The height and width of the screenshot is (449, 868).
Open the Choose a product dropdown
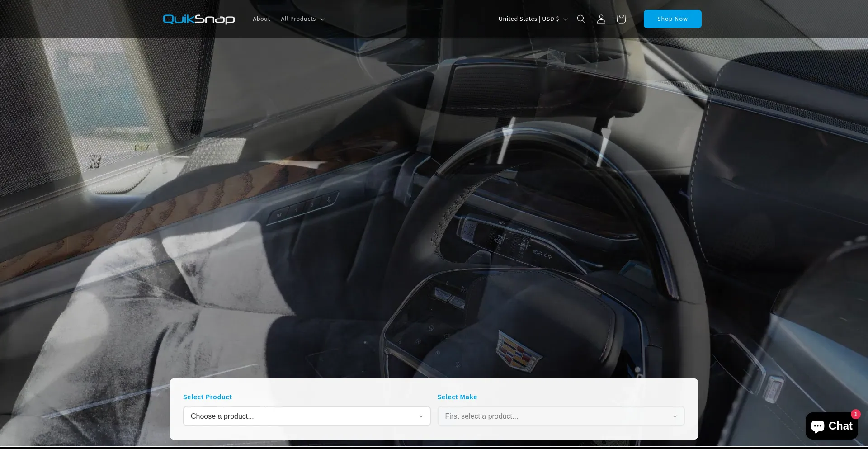[307, 416]
